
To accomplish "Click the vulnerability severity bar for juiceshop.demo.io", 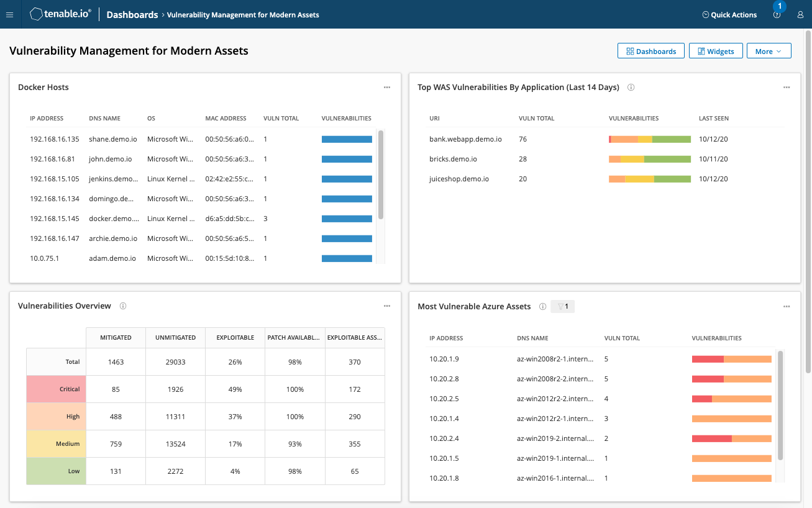I will pyautogui.click(x=649, y=179).
